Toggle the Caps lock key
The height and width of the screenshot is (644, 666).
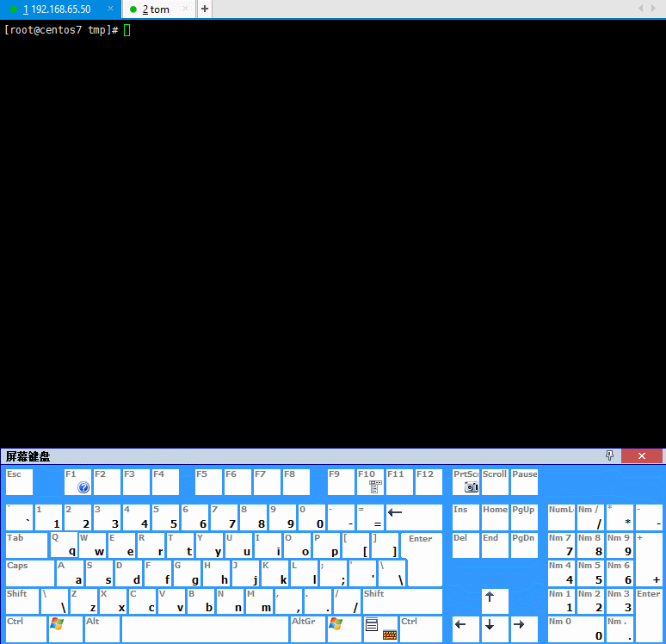(x=30, y=573)
